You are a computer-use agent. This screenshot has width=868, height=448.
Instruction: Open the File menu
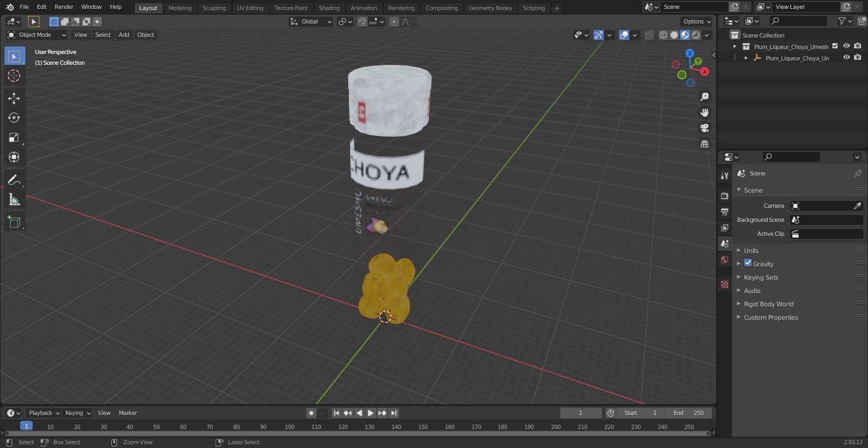pos(24,7)
